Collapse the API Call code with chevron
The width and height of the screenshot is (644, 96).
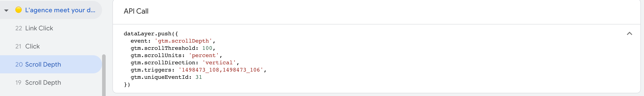(629, 34)
